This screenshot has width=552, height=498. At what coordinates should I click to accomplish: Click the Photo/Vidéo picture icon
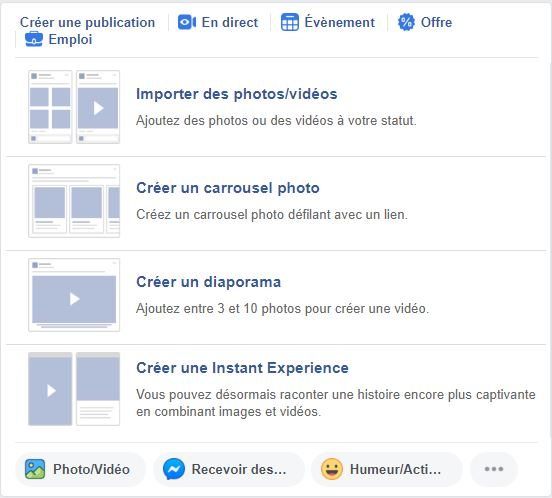(35, 469)
